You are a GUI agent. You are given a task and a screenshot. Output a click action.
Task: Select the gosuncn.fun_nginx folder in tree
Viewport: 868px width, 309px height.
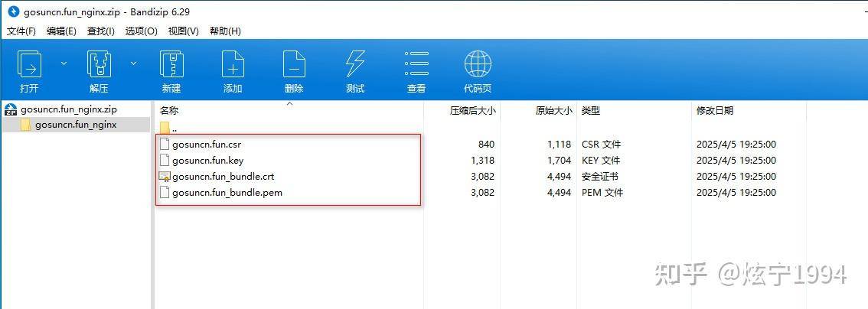pos(76,125)
